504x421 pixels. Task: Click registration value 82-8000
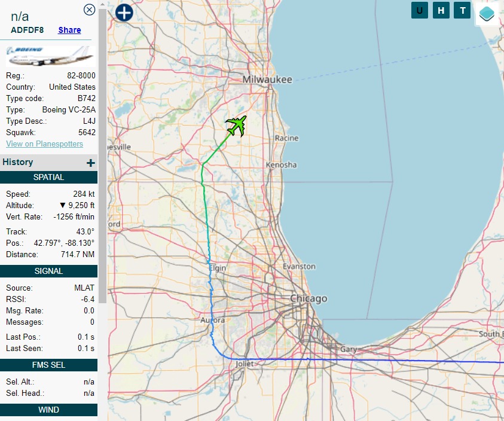pyautogui.click(x=81, y=75)
